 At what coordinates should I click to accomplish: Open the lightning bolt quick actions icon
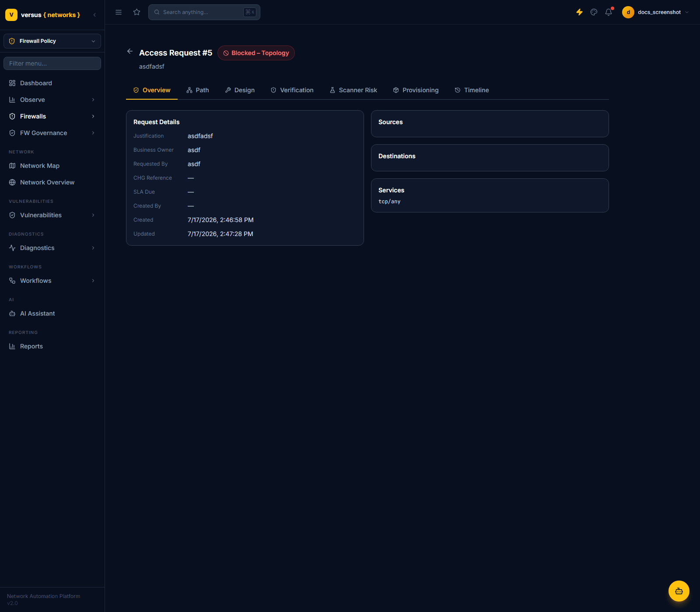click(579, 12)
